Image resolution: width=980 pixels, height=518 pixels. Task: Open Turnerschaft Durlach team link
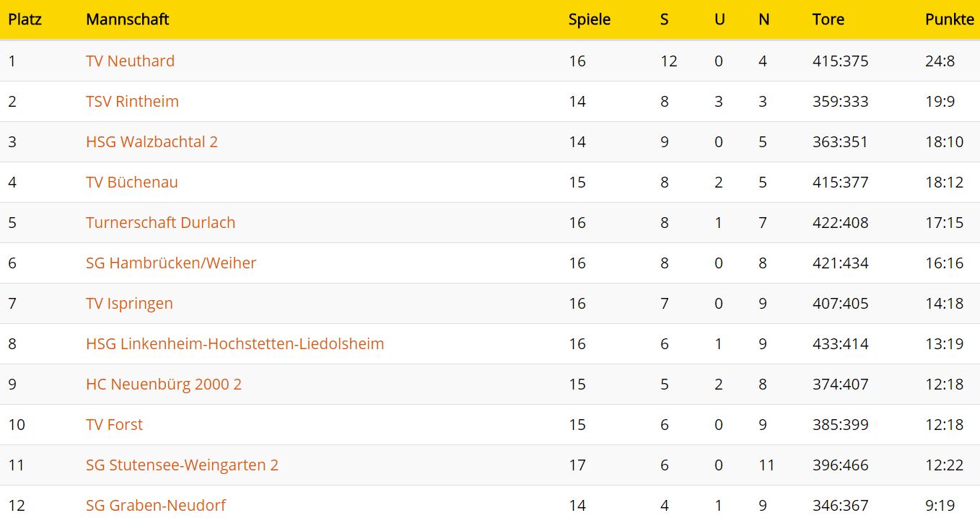pyautogui.click(x=160, y=222)
